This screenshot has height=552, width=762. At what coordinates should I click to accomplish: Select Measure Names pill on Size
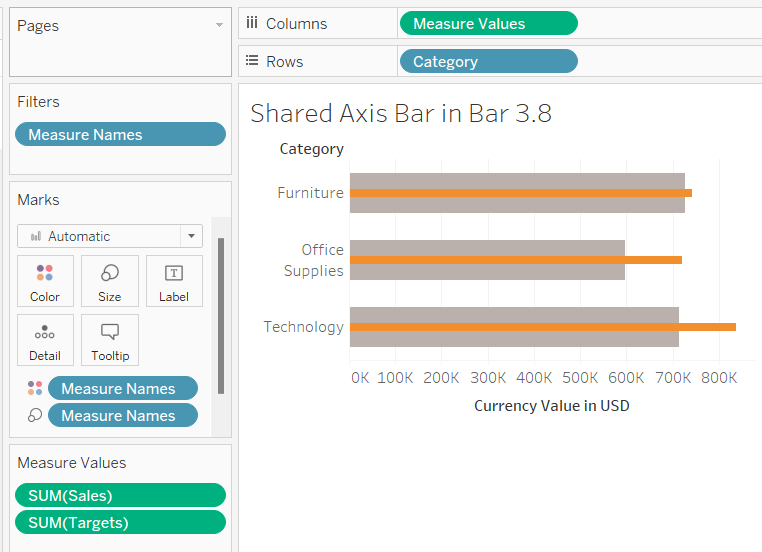pos(123,415)
